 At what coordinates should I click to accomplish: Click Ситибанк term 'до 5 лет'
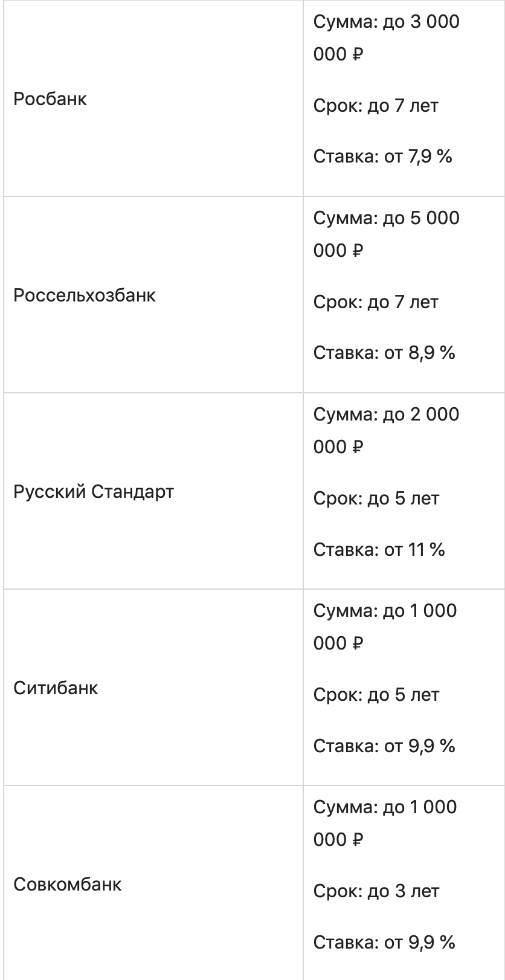tap(376, 695)
